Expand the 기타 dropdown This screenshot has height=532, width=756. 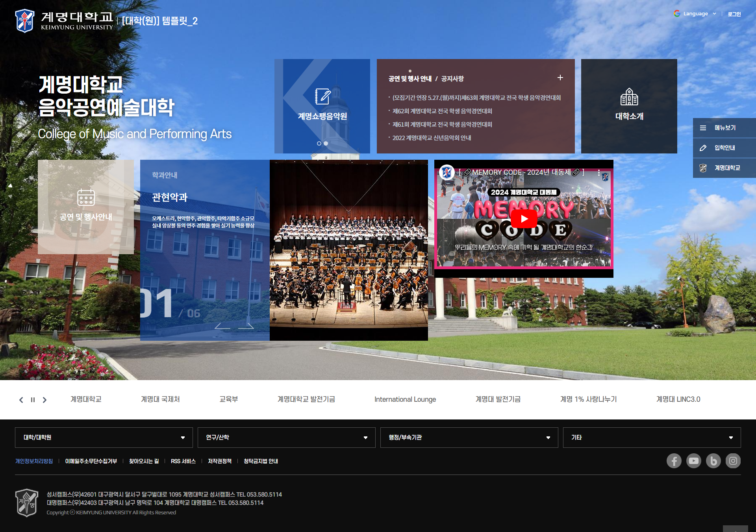click(x=652, y=438)
